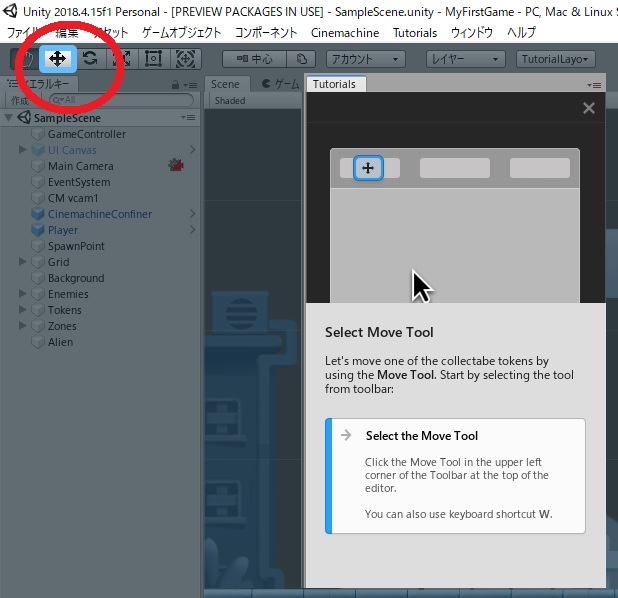Click the Select the Move Tool instruction card
The image size is (618, 598).
(455, 476)
